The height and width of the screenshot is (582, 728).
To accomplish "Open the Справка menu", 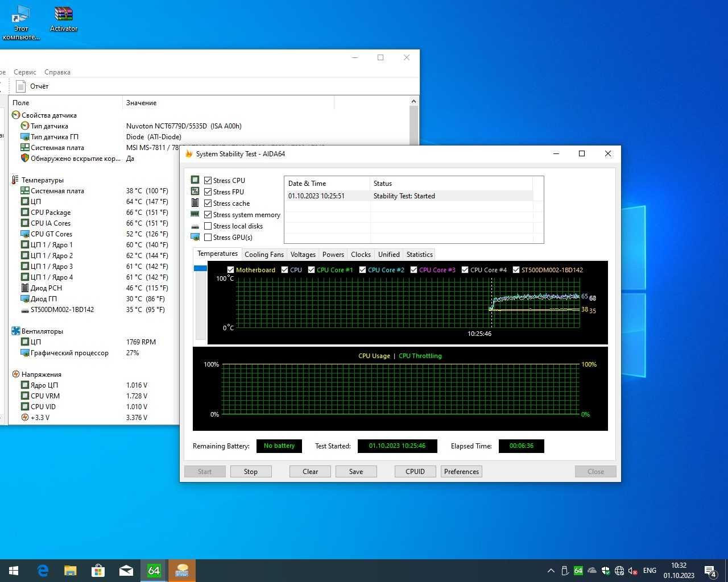I will pos(57,72).
